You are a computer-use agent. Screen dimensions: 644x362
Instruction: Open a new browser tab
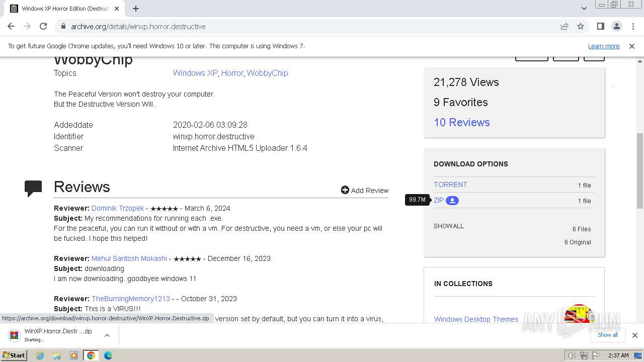tap(136, 9)
